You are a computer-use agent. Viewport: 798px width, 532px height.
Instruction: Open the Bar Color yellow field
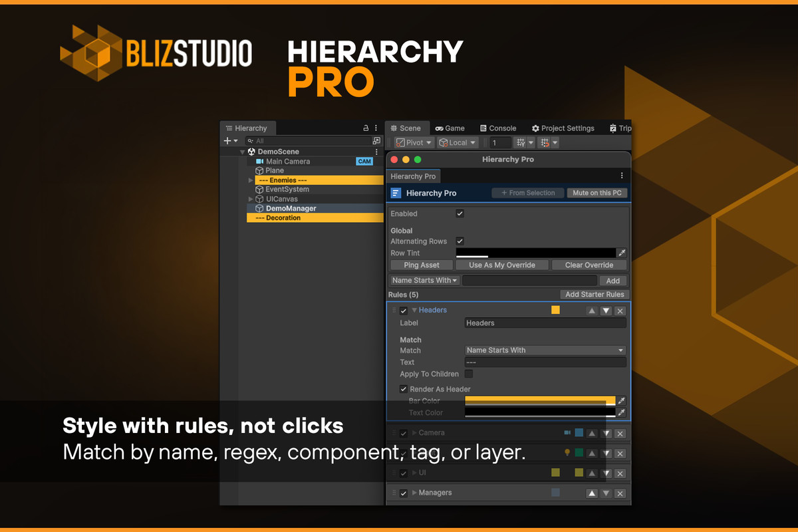click(x=540, y=400)
